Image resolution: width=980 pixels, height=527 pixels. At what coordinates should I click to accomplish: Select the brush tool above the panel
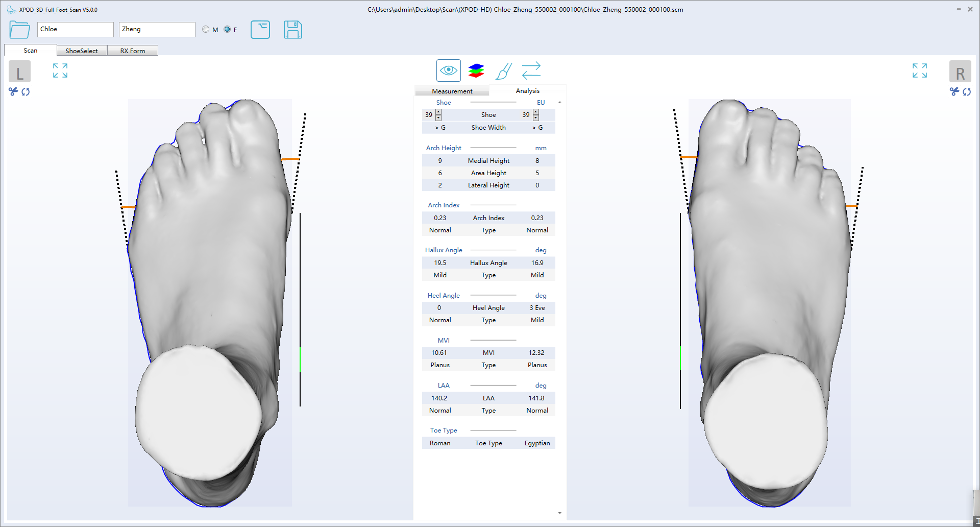click(x=504, y=71)
